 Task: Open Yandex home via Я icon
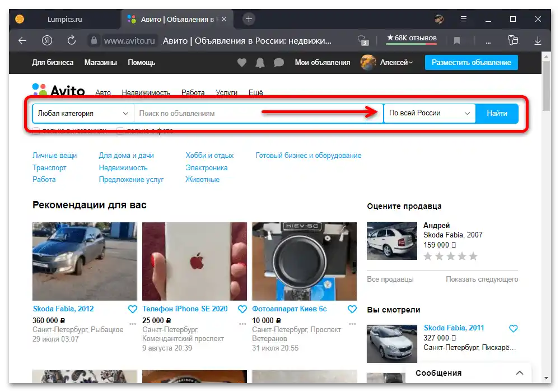pos(47,41)
